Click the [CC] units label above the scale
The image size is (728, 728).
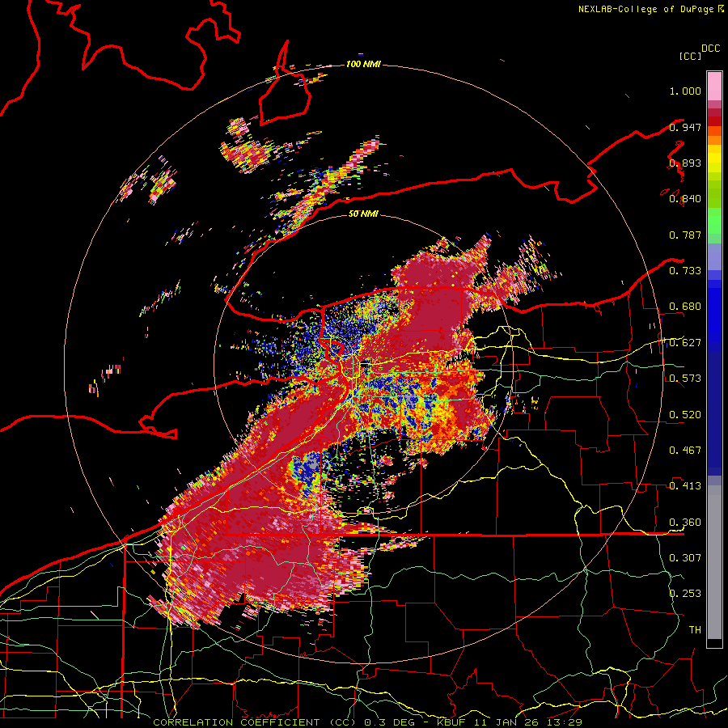(690, 56)
